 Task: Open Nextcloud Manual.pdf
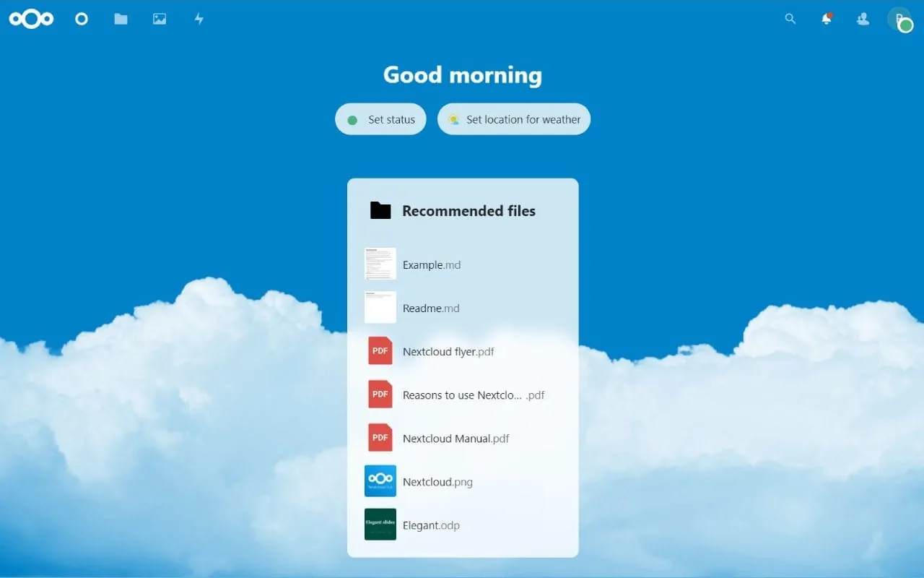point(463,438)
